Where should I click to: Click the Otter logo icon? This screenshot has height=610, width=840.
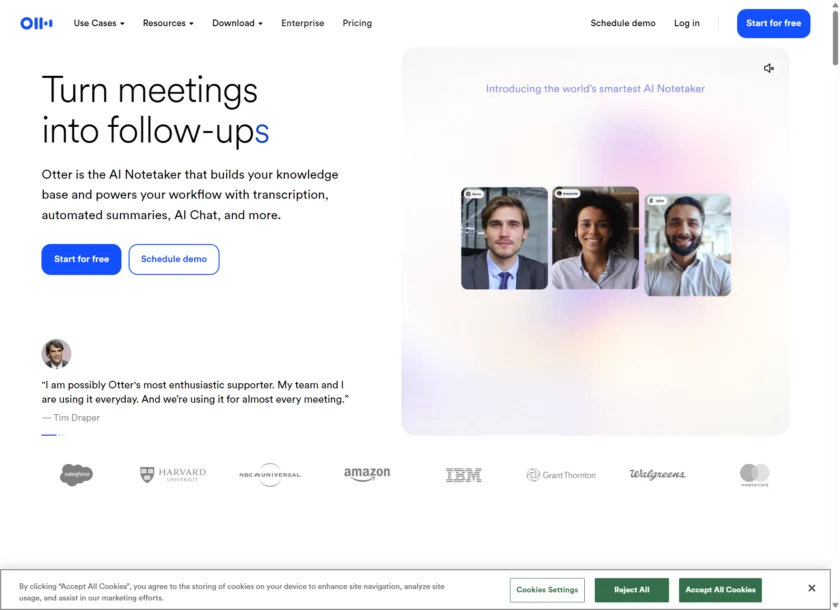tap(36, 23)
